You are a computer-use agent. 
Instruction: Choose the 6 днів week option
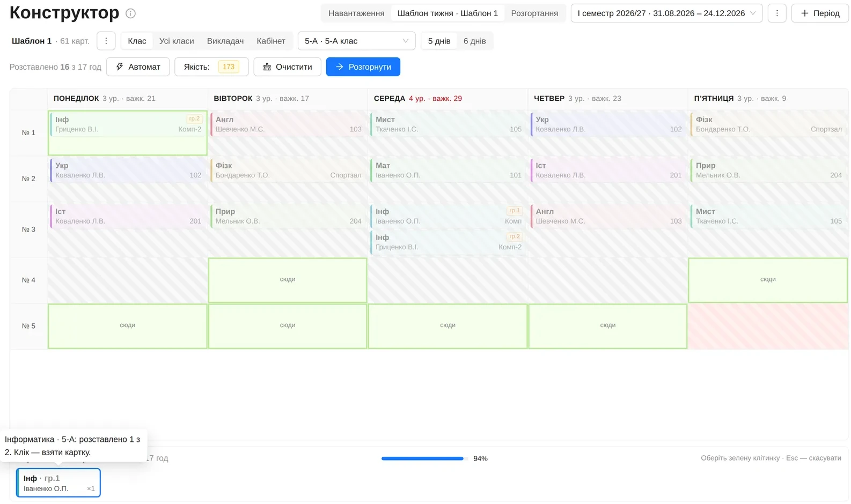[475, 41]
